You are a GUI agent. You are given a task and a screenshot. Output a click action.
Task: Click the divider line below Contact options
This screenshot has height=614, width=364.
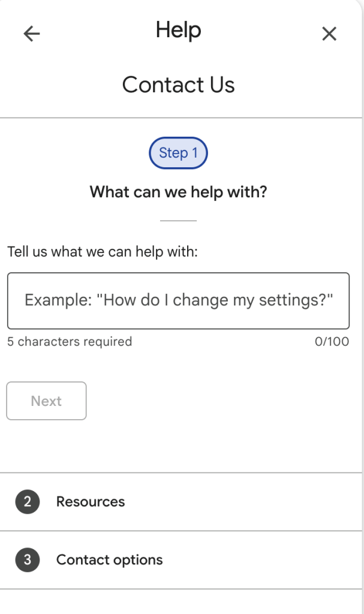coord(180,589)
